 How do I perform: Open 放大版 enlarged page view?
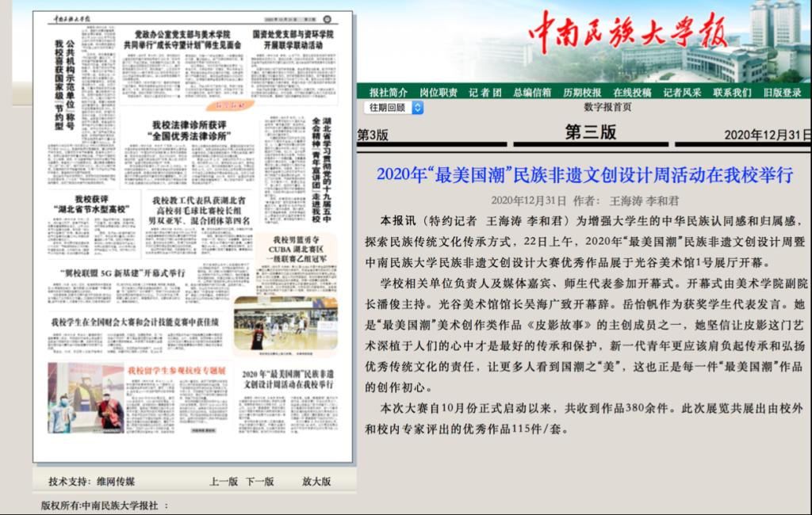316,481
